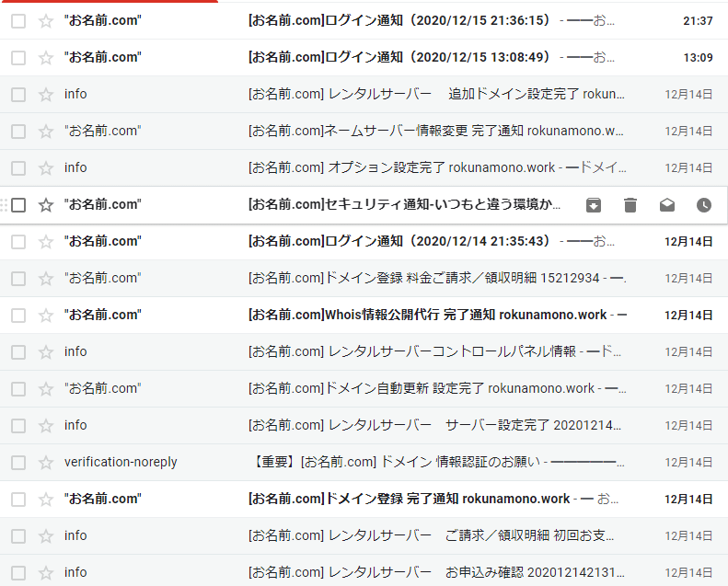Select checkbox for ログイン通知 13:08:49 email
Image resolution: width=728 pixels, height=586 pixels.
tap(18, 58)
